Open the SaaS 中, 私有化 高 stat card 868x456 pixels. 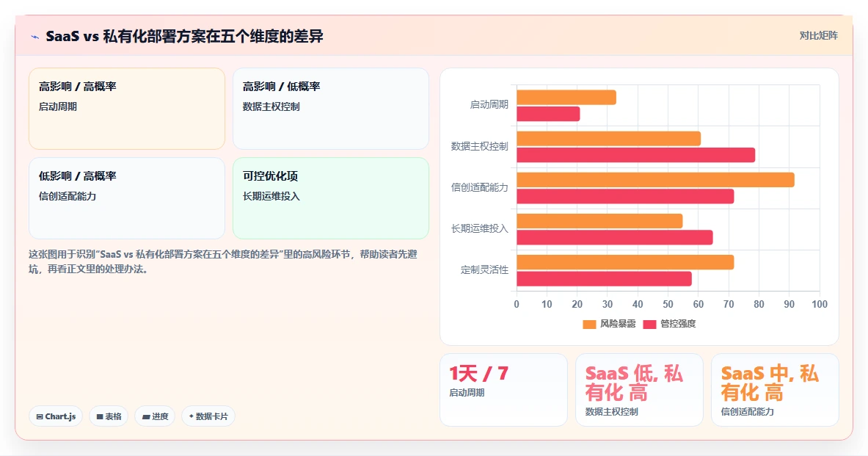(775, 389)
